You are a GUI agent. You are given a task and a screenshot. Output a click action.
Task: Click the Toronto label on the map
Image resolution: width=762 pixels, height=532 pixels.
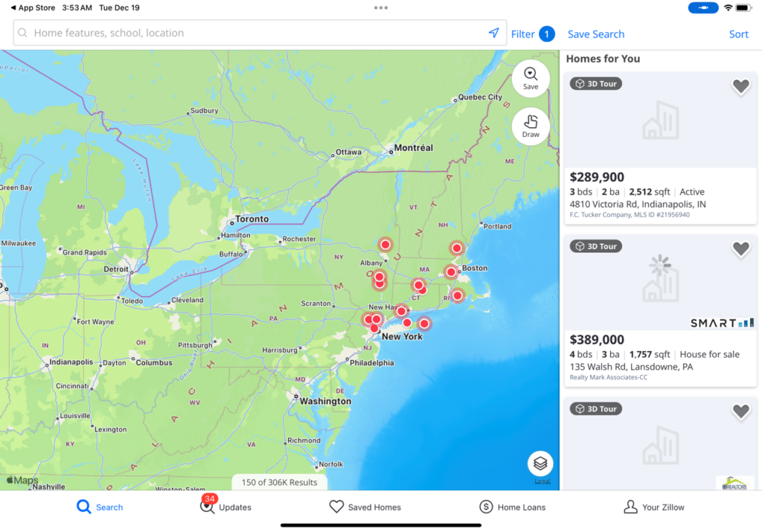[x=252, y=219]
